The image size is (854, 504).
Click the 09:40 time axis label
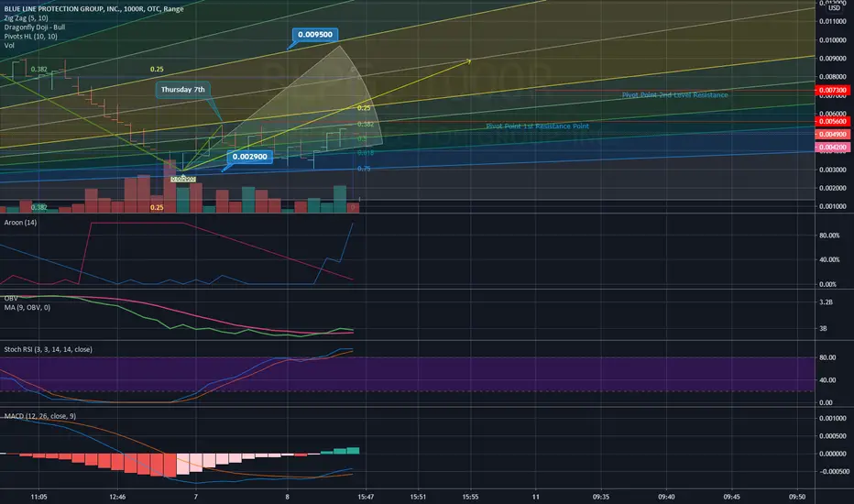(x=666, y=497)
